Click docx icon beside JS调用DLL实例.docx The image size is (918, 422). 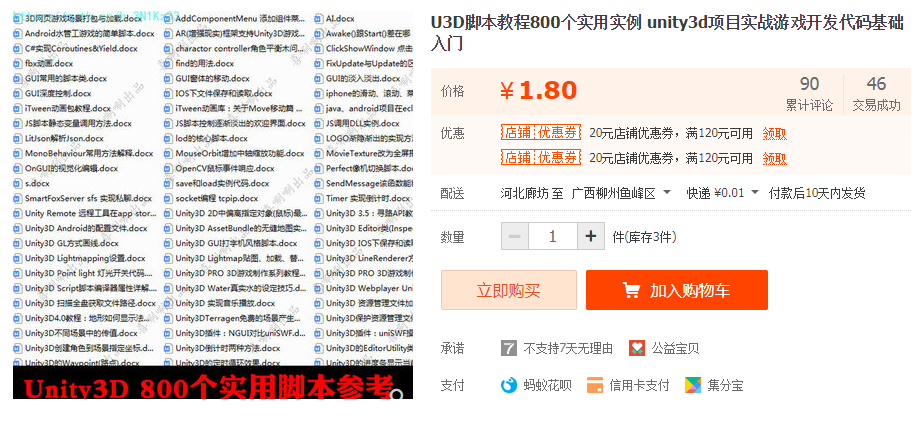318,123
